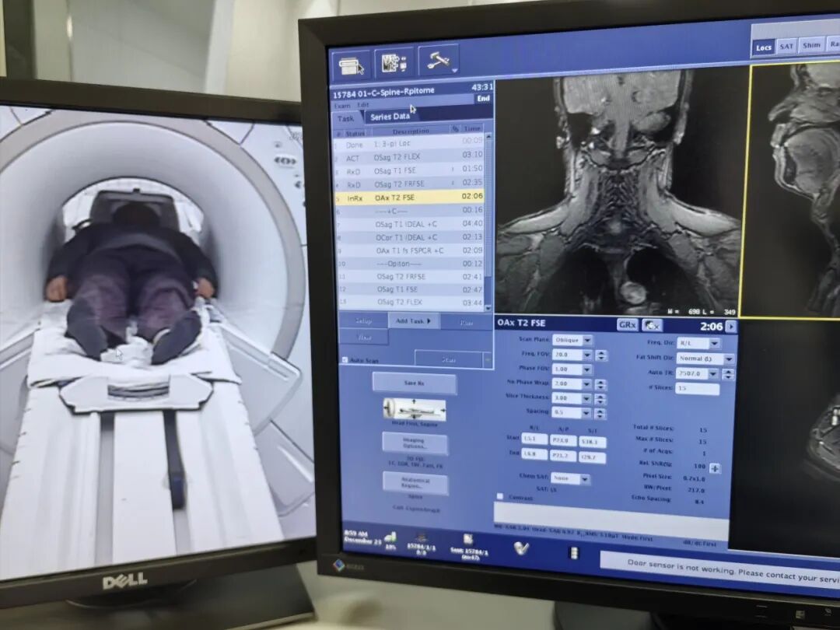Adjust Slice Thickness with stepper arrows
This screenshot has height=630, width=840.
600,399
